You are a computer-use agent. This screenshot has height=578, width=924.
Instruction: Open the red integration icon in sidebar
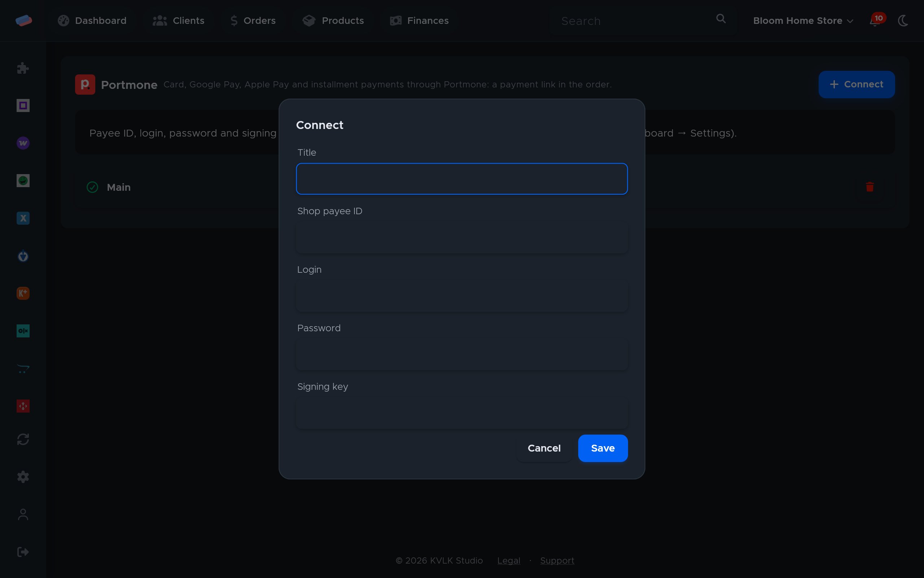(23, 406)
